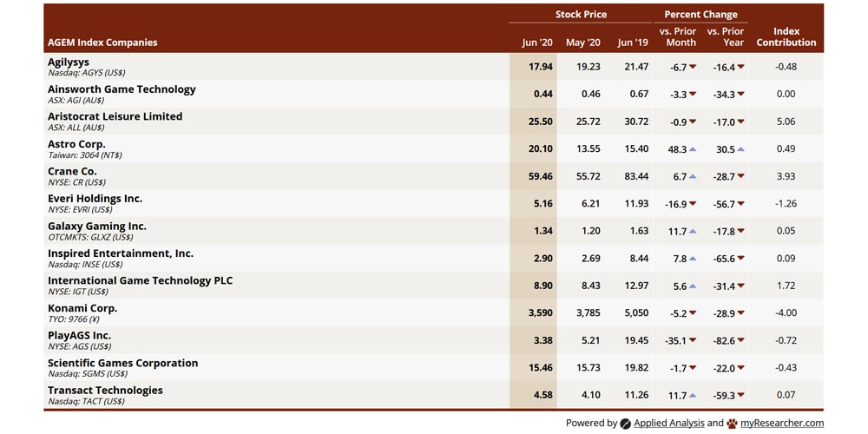This screenshot has height=434, width=868.
Task: Click the down arrow beside Scientific Games -22.0
Action: [740, 368]
